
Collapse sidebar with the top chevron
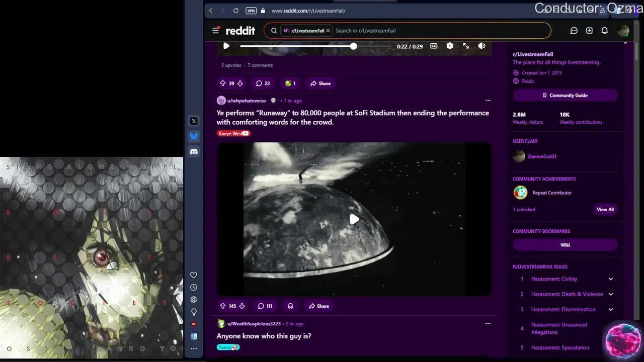(x=625, y=43)
